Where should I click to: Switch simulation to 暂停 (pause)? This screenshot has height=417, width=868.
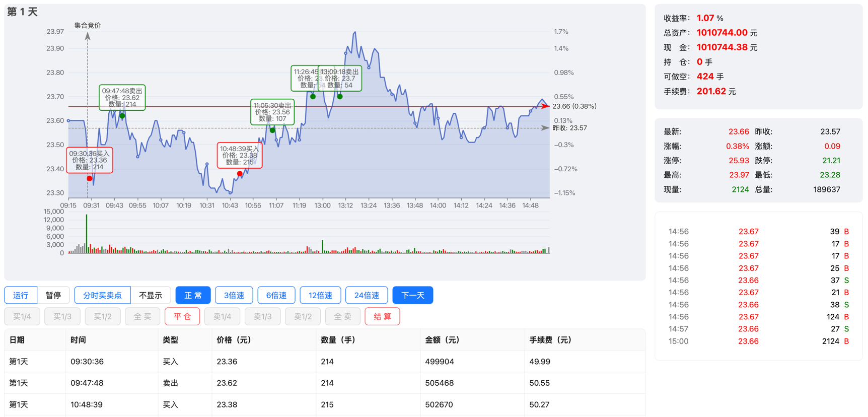53,295
